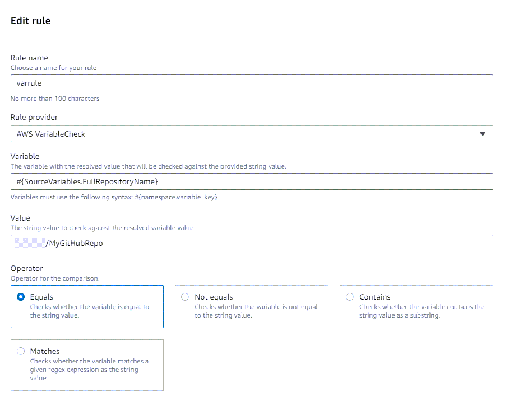The width and height of the screenshot is (509, 420).
Task: Click the Not equals option description text
Action: pos(256,311)
